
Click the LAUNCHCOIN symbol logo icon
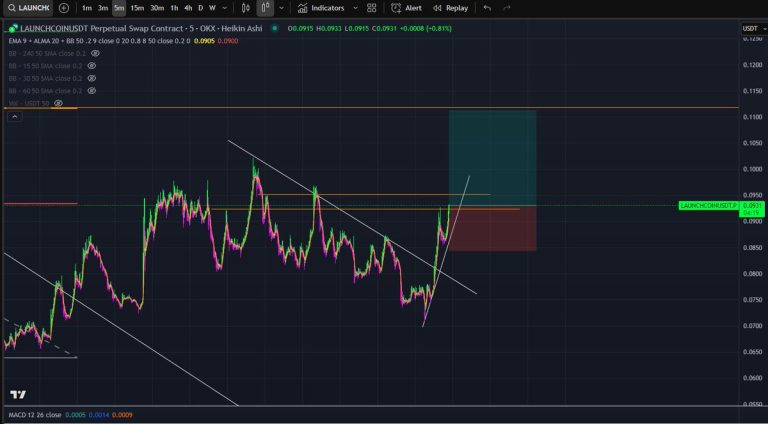click(13, 28)
